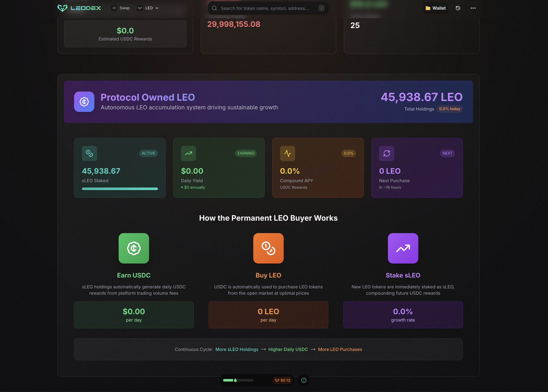Click the sLEO Staked coins icon
The height and width of the screenshot is (392, 548).
tap(90, 153)
